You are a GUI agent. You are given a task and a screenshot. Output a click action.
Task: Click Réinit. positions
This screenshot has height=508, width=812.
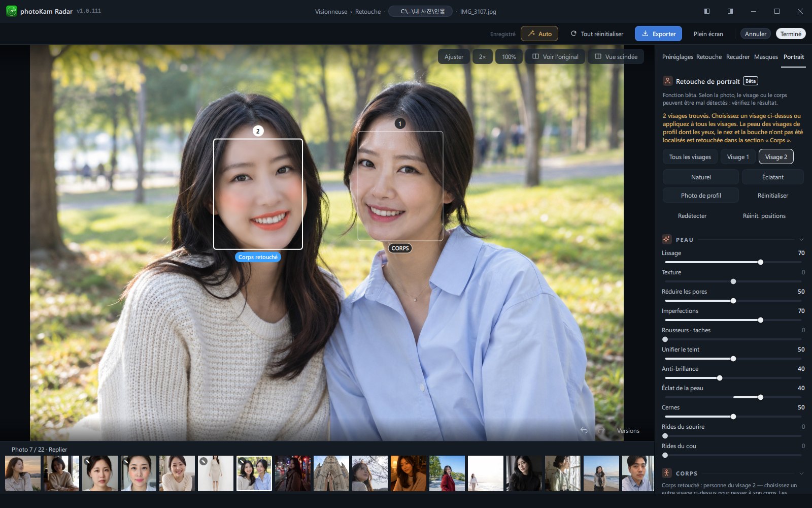pyautogui.click(x=764, y=216)
